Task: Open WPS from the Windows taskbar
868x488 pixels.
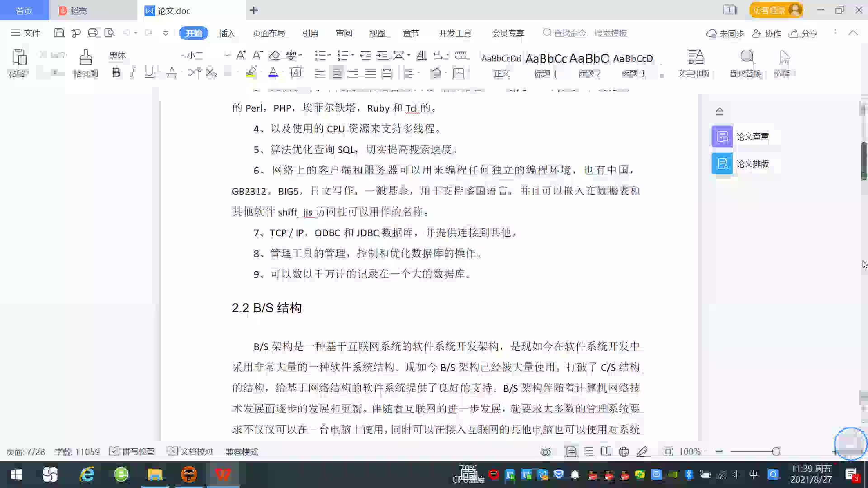Action: point(222,474)
